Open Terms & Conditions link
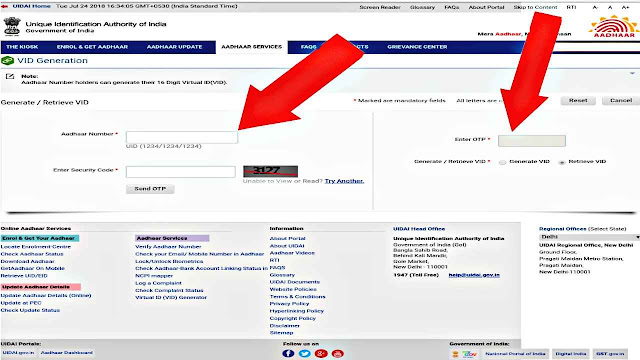Image resolution: width=640 pixels, height=360 pixels. [x=298, y=297]
